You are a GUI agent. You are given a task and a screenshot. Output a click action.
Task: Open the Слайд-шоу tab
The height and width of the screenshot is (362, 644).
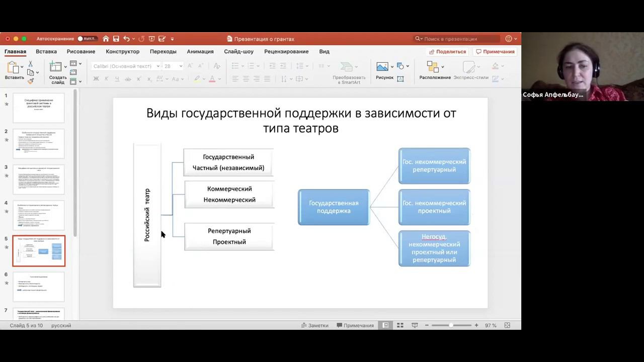pyautogui.click(x=239, y=51)
